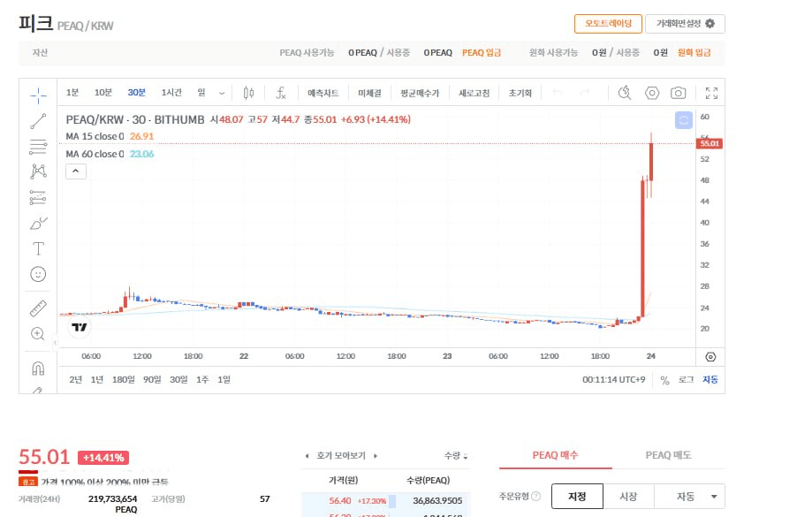This screenshot has width=812, height=517.
Task: Select the 1시간 chart interval
Action: click(171, 93)
